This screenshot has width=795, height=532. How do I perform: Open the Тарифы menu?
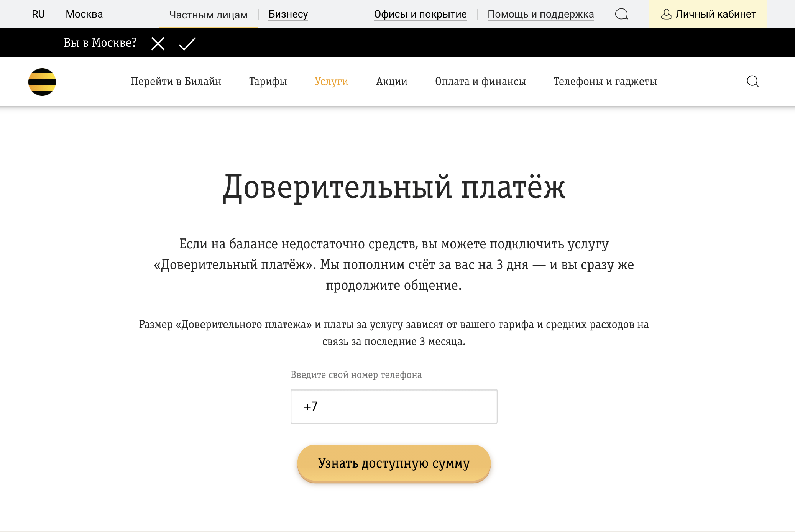click(x=268, y=81)
